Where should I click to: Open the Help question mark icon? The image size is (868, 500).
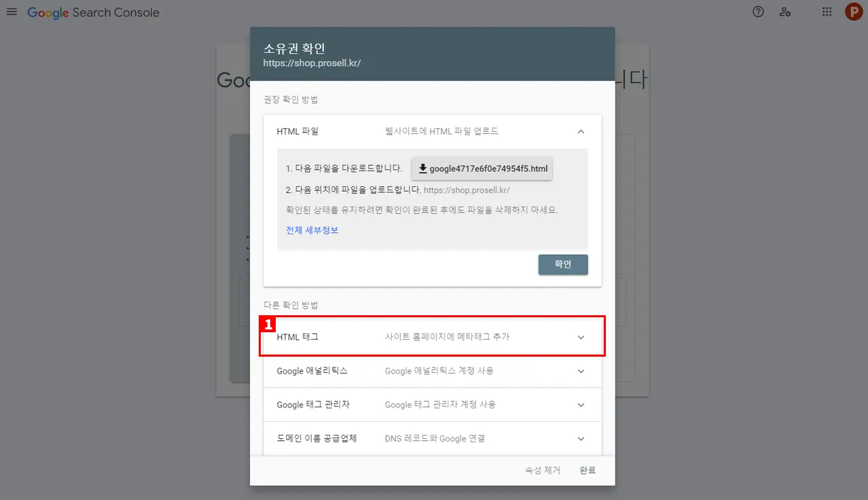coord(758,12)
